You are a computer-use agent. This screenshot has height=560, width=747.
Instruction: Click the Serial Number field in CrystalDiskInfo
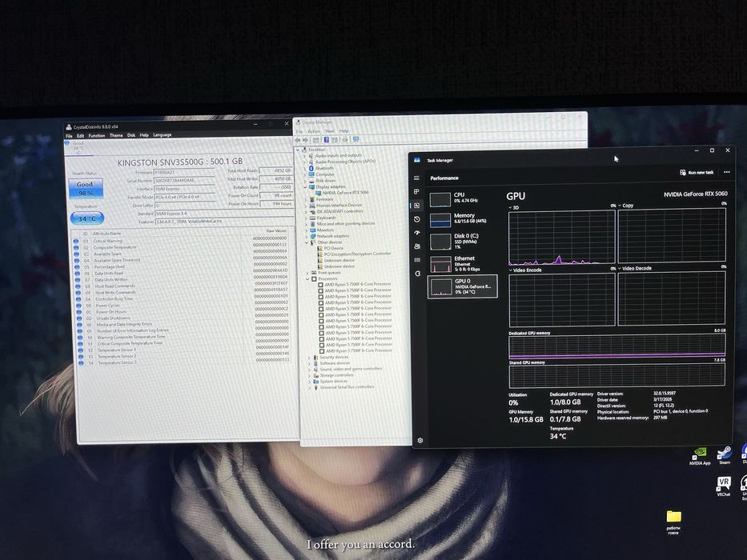(184, 181)
